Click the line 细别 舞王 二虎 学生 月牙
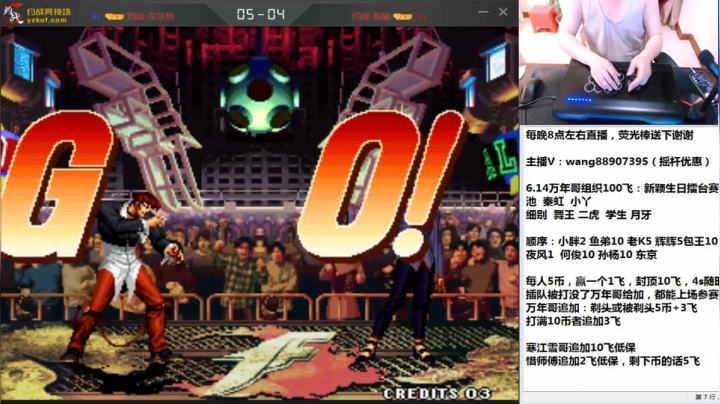 pos(588,215)
